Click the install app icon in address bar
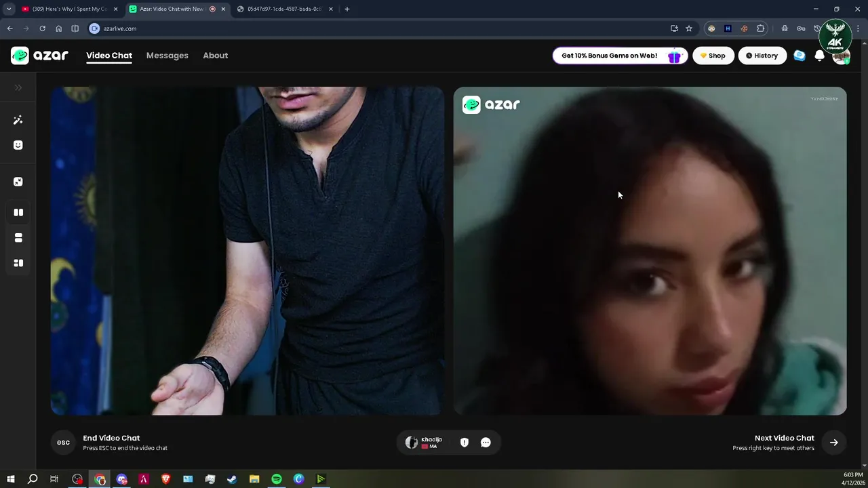868x488 pixels. 674,28
